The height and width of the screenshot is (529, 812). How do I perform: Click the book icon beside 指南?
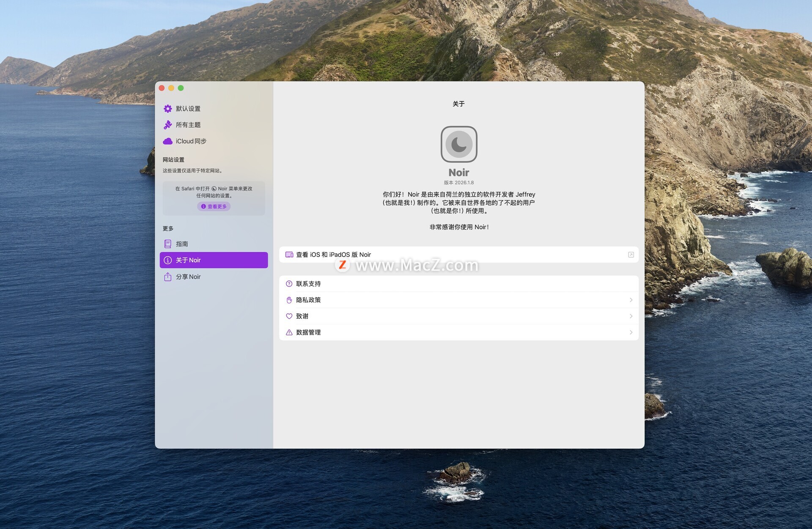point(167,244)
